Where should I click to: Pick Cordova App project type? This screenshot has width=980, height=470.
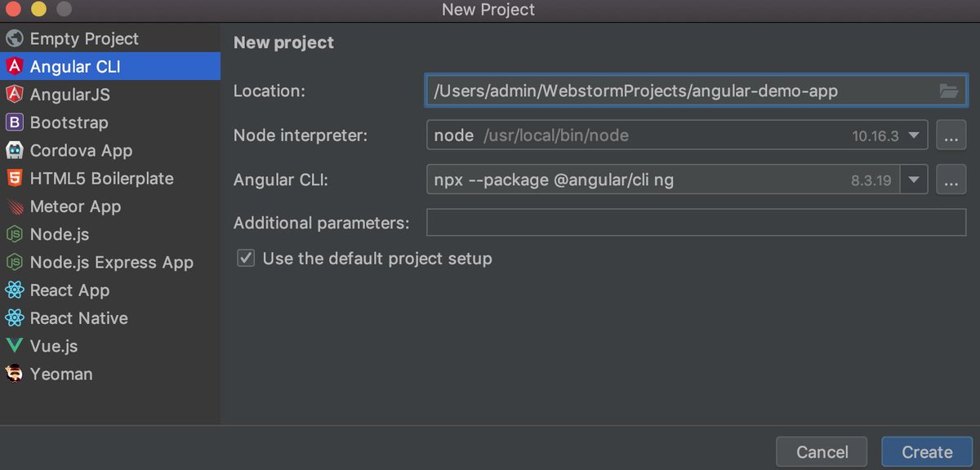pos(110,150)
